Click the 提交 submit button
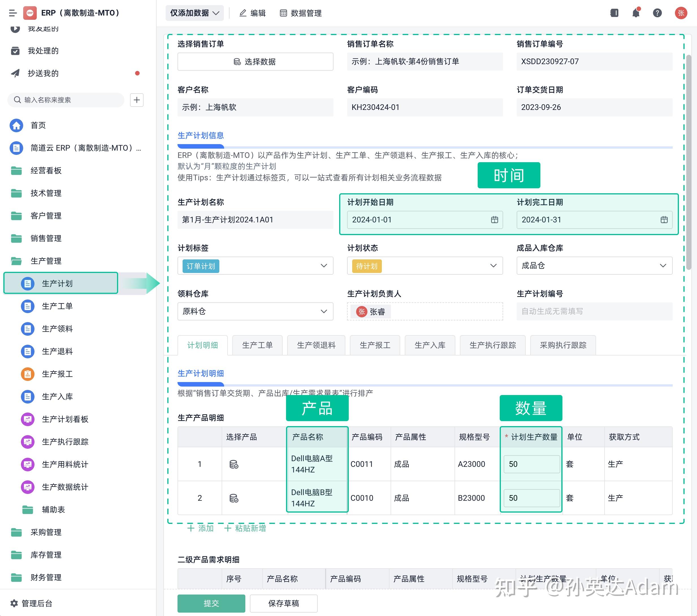 pos(211,603)
